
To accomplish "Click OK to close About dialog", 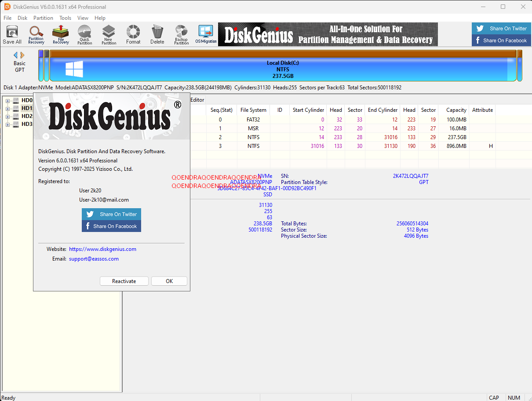I will (169, 281).
